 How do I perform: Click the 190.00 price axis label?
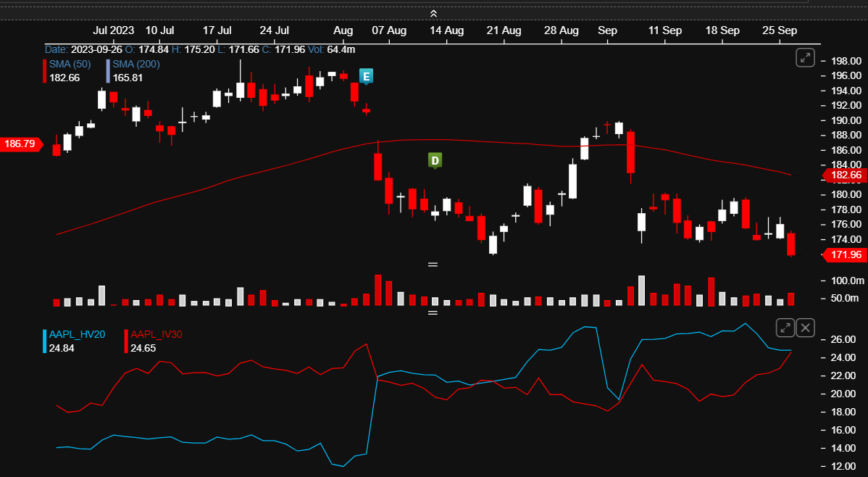point(846,120)
